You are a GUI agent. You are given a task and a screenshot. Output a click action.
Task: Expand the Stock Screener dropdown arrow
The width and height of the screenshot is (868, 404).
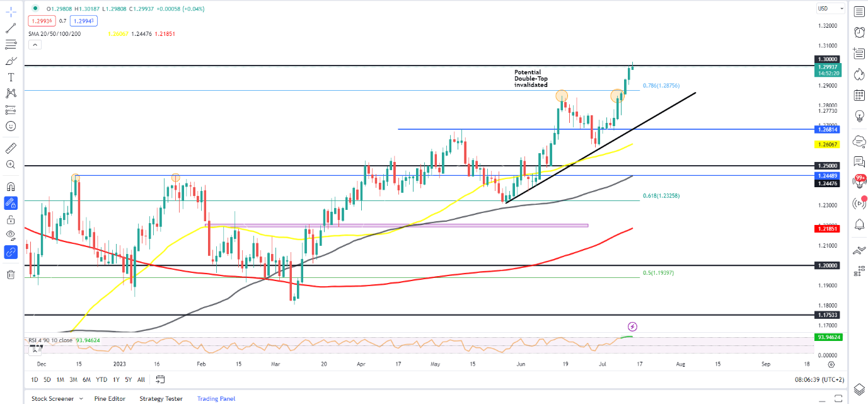[x=81, y=398]
